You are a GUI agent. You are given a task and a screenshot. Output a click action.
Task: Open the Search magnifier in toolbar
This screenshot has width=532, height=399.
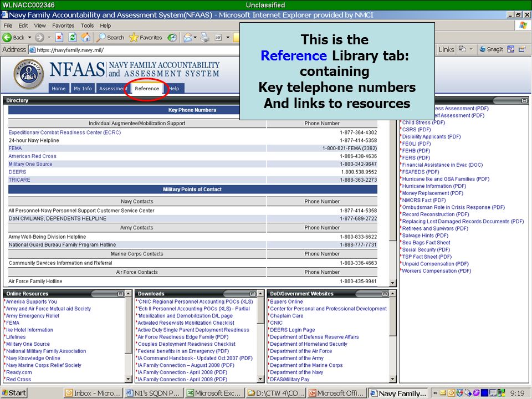[x=110, y=38]
